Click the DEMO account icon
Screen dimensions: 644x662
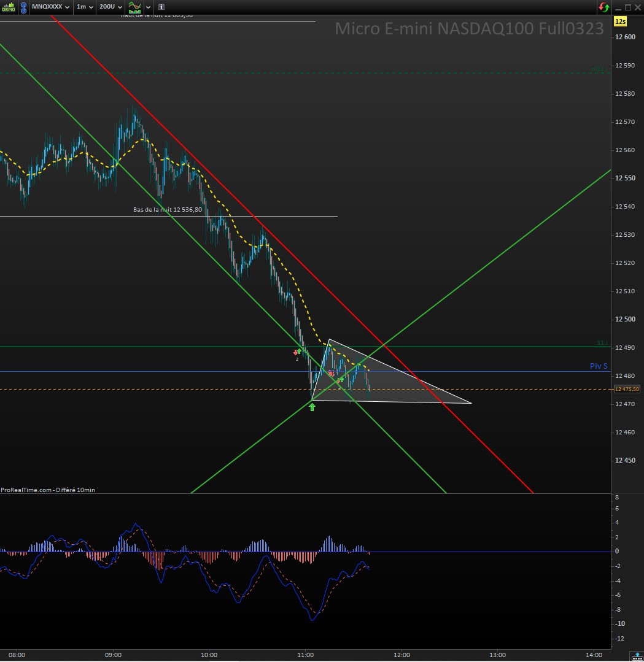9,7
